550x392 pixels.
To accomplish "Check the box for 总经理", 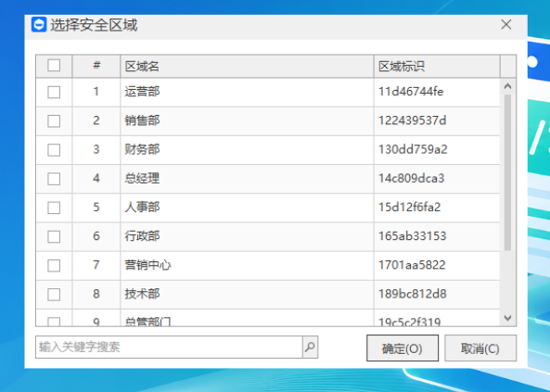I will point(54,179).
